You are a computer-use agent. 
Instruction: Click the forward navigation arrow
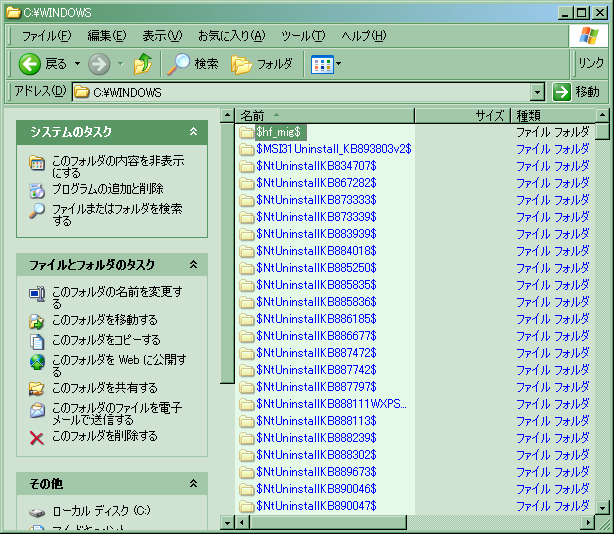pyautogui.click(x=99, y=64)
